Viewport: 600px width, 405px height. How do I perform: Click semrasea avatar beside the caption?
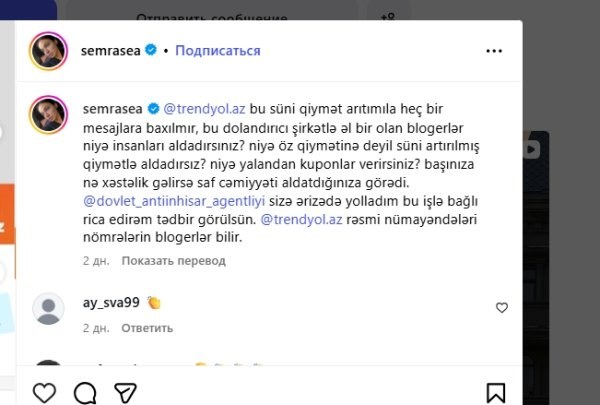coord(49,115)
